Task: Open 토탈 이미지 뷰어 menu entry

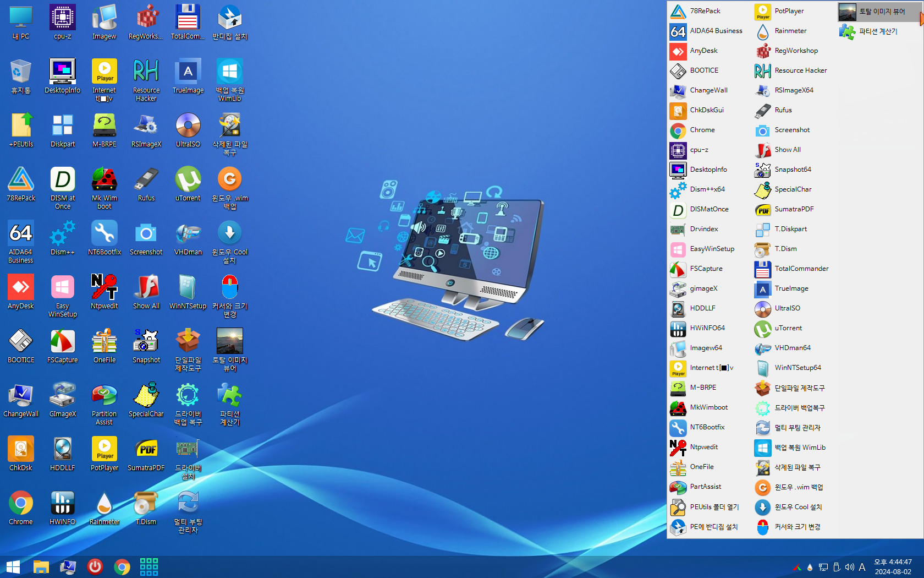Action: coord(879,12)
